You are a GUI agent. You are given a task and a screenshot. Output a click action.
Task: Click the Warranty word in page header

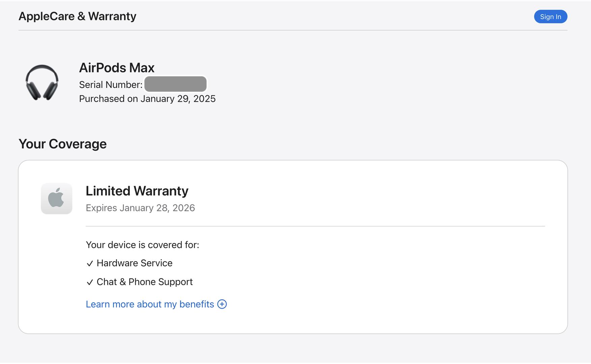click(112, 16)
